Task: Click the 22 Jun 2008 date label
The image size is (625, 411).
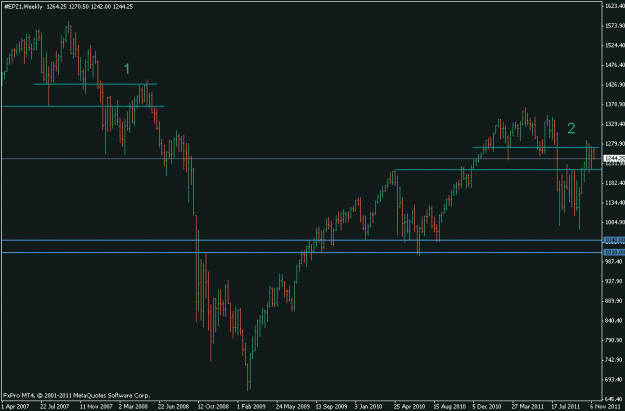Action: pyautogui.click(x=173, y=407)
